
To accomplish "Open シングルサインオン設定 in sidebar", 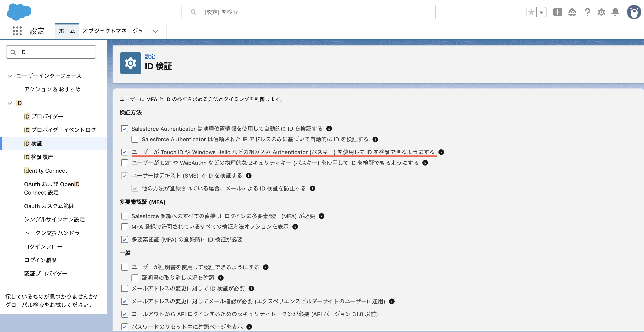I will (55, 219).
